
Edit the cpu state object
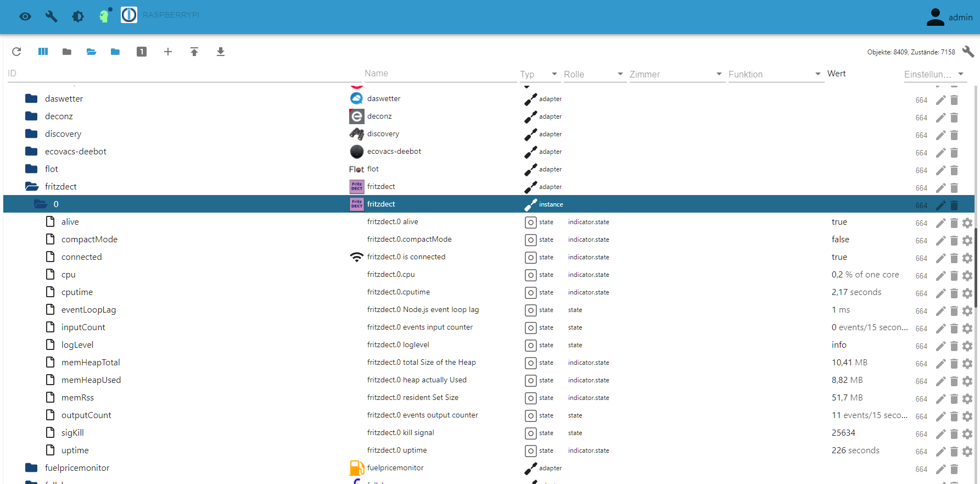coord(941,276)
